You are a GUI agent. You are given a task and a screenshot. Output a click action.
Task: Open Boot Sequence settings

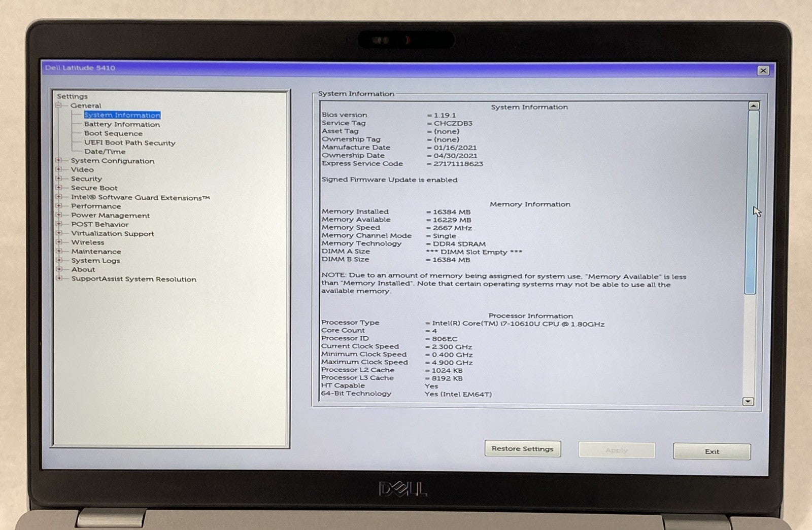pyautogui.click(x=113, y=133)
